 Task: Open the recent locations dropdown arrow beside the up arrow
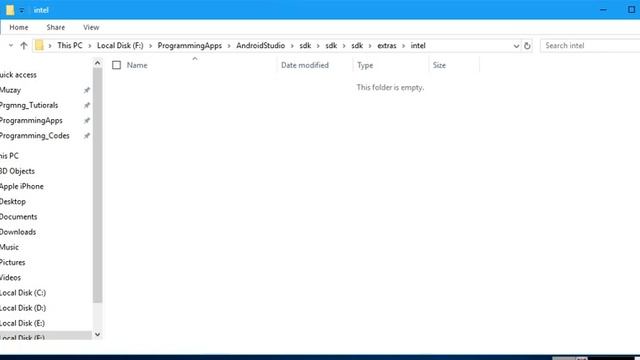(x=11, y=46)
